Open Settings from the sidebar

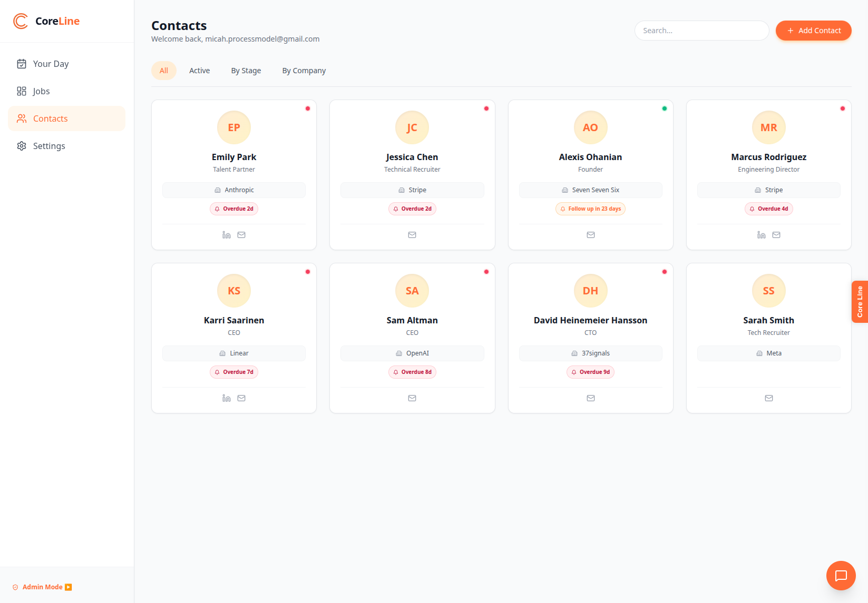point(49,146)
